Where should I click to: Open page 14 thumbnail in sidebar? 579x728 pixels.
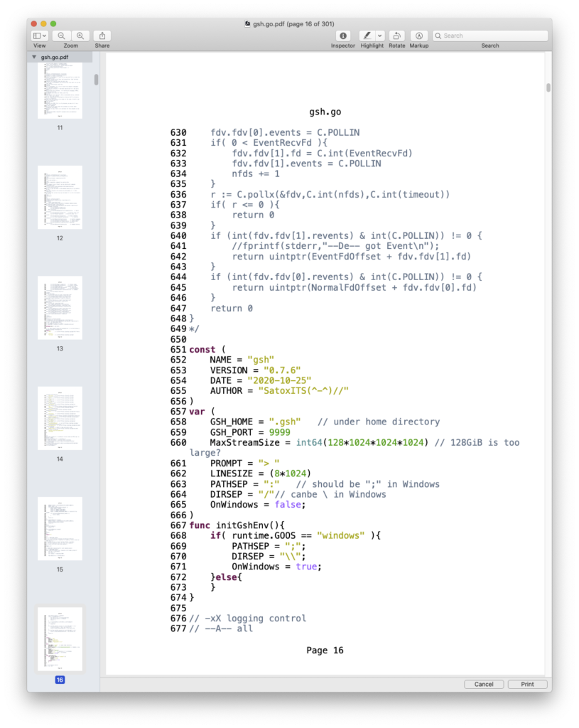tap(60, 418)
